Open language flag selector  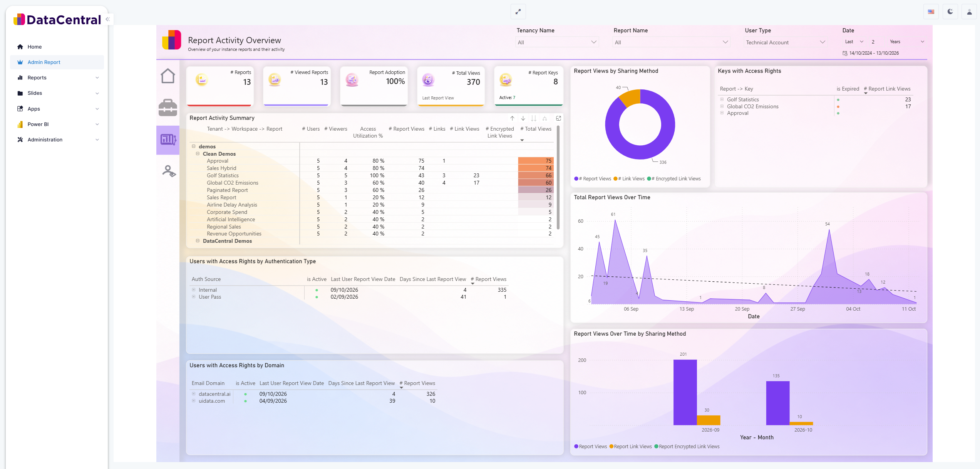click(x=931, y=12)
